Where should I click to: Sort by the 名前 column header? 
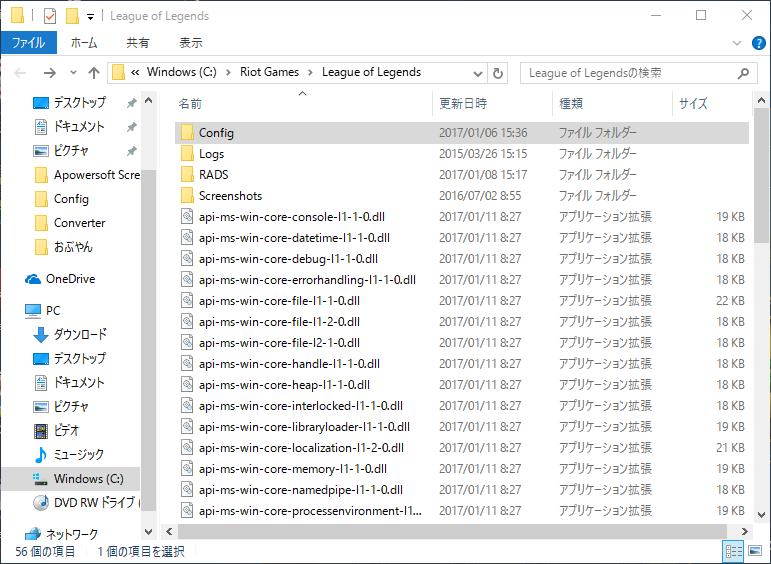303,103
